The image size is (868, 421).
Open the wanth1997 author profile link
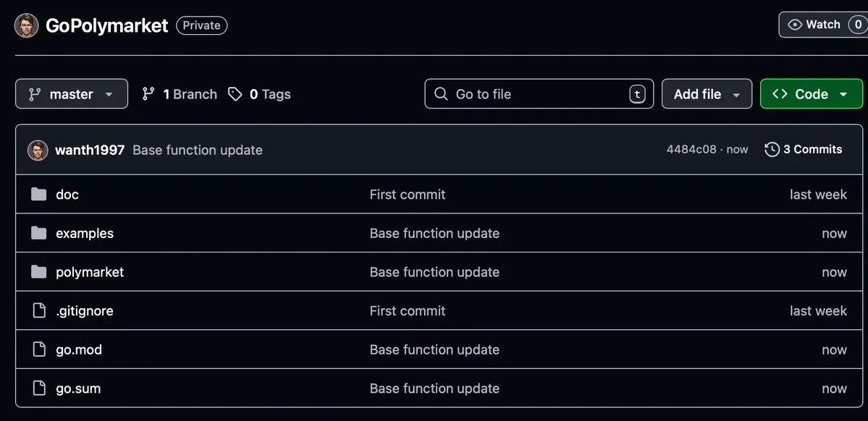pyautogui.click(x=90, y=150)
